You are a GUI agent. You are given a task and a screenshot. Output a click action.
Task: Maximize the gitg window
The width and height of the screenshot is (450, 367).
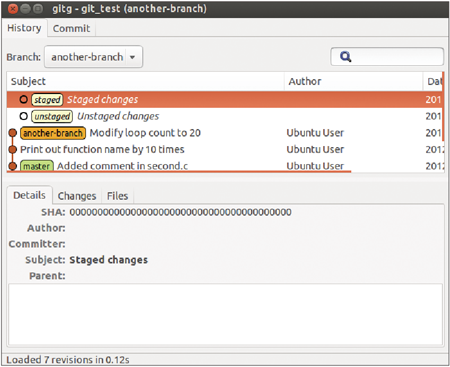click(x=38, y=9)
